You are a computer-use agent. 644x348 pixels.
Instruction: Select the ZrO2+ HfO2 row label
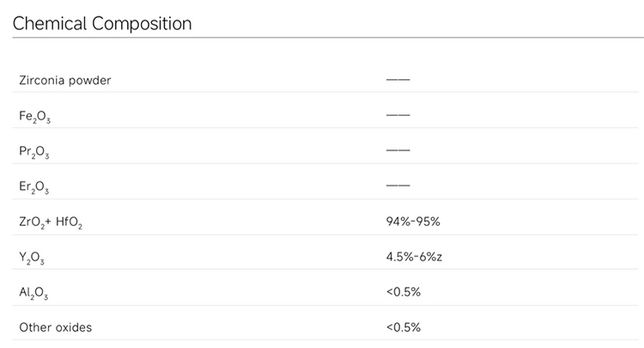coord(51,222)
